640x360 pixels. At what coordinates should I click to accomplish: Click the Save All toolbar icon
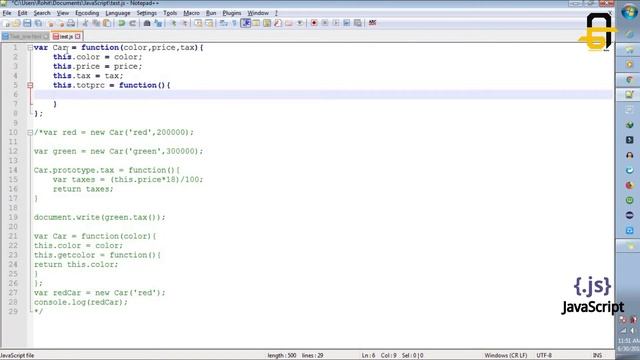(38, 23)
